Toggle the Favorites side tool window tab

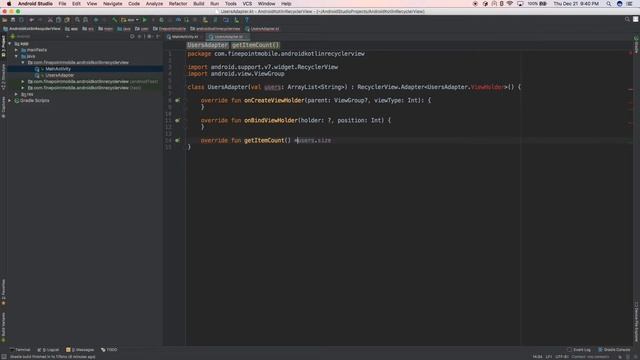(3, 292)
